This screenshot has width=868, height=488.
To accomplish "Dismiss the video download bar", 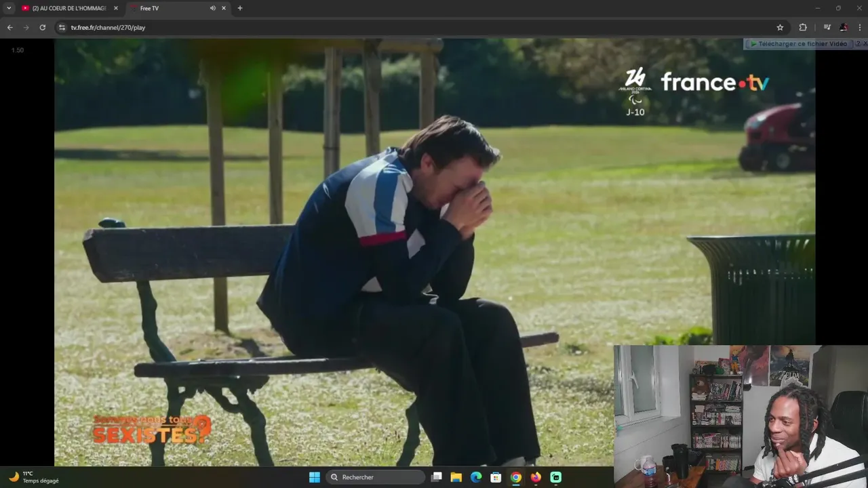I will coord(864,44).
